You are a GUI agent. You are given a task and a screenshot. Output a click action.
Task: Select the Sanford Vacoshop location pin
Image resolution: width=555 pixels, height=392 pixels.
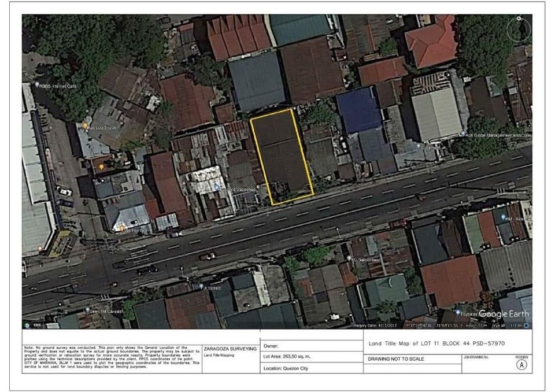tap(216, 186)
